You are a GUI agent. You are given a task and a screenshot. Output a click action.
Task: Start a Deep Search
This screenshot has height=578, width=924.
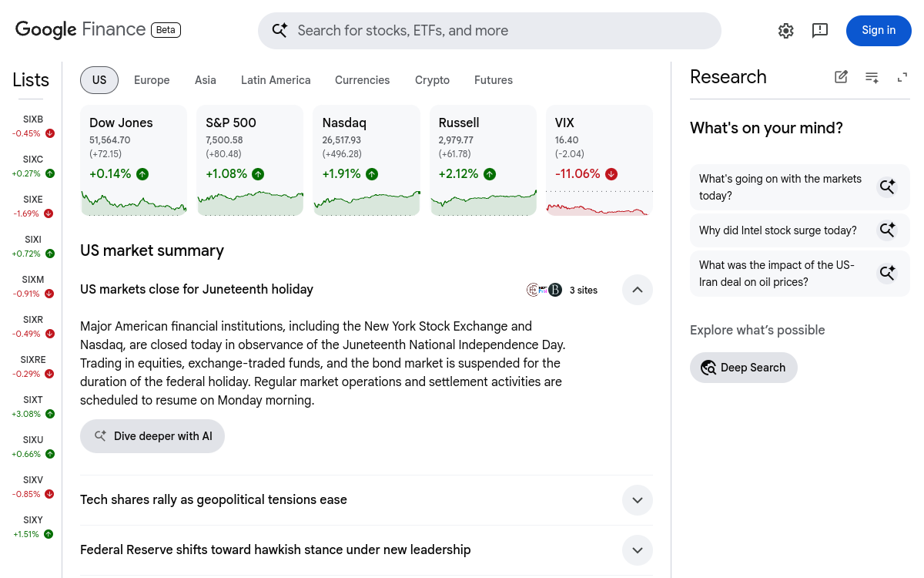(x=744, y=368)
